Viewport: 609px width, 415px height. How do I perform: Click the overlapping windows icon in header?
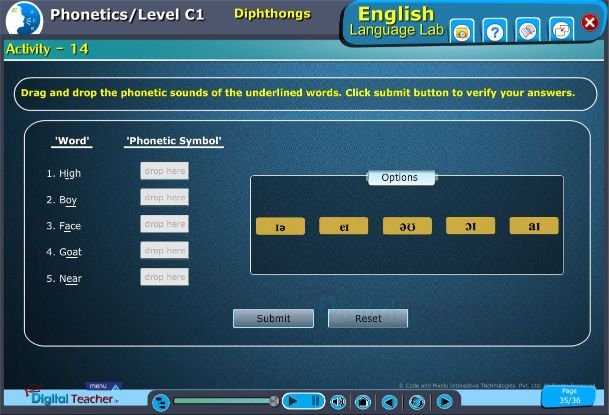[x=561, y=31]
